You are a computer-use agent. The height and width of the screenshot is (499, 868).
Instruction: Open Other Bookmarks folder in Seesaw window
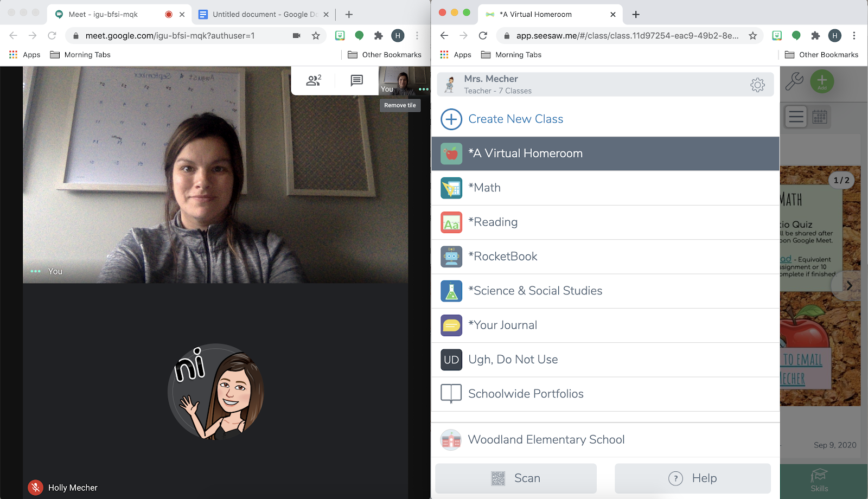coord(822,55)
